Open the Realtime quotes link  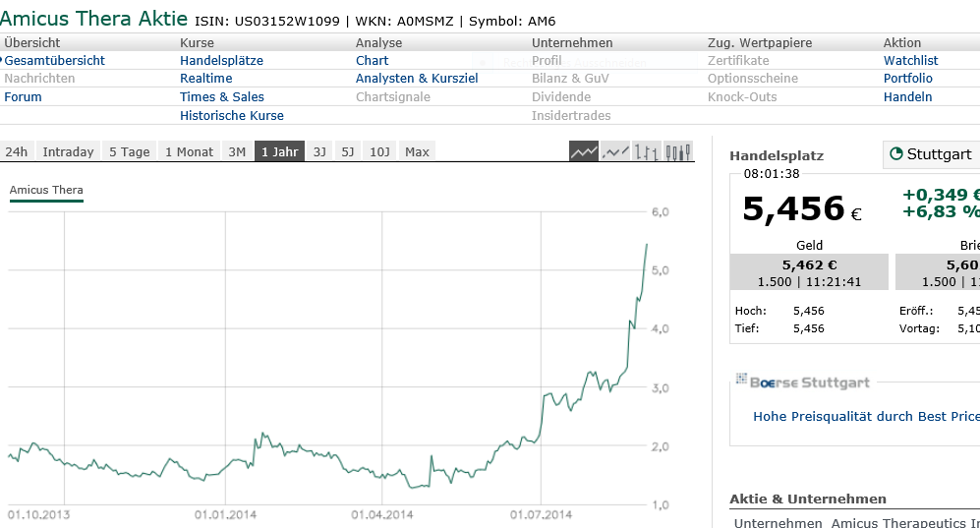tap(205, 78)
